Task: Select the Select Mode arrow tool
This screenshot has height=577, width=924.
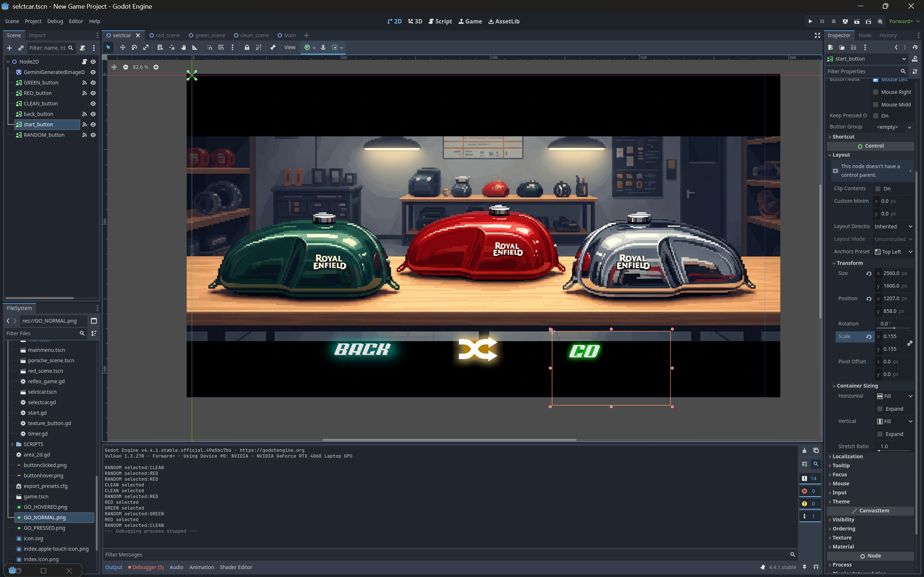Action: pyautogui.click(x=108, y=47)
